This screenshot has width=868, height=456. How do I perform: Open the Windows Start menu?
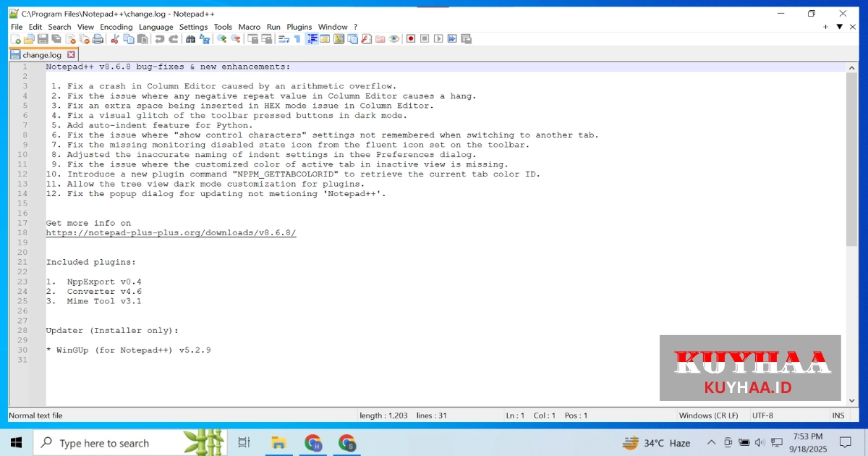point(16,442)
